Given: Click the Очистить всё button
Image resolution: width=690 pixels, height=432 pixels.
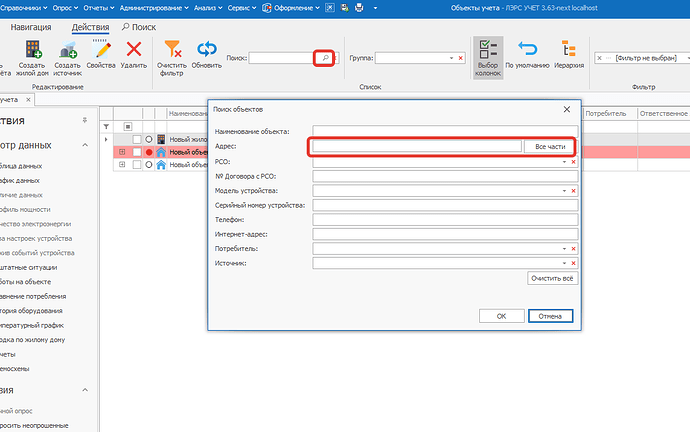Looking at the screenshot, I should [x=552, y=278].
